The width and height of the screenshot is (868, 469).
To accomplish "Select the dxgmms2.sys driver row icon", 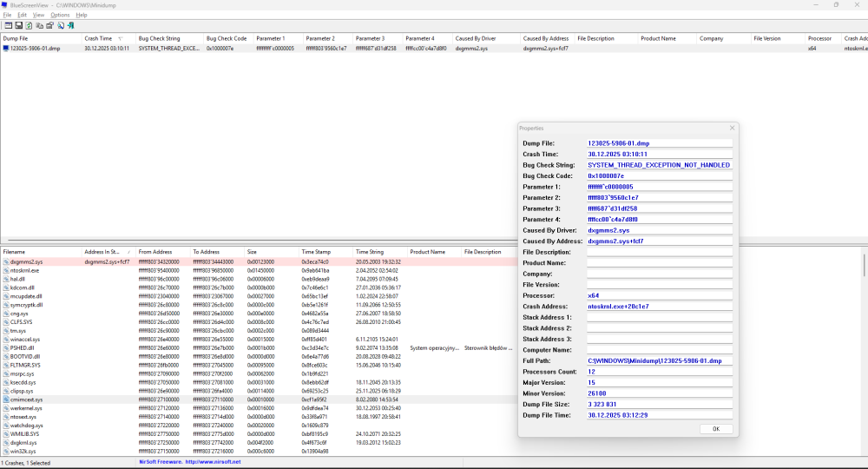I will [6, 261].
